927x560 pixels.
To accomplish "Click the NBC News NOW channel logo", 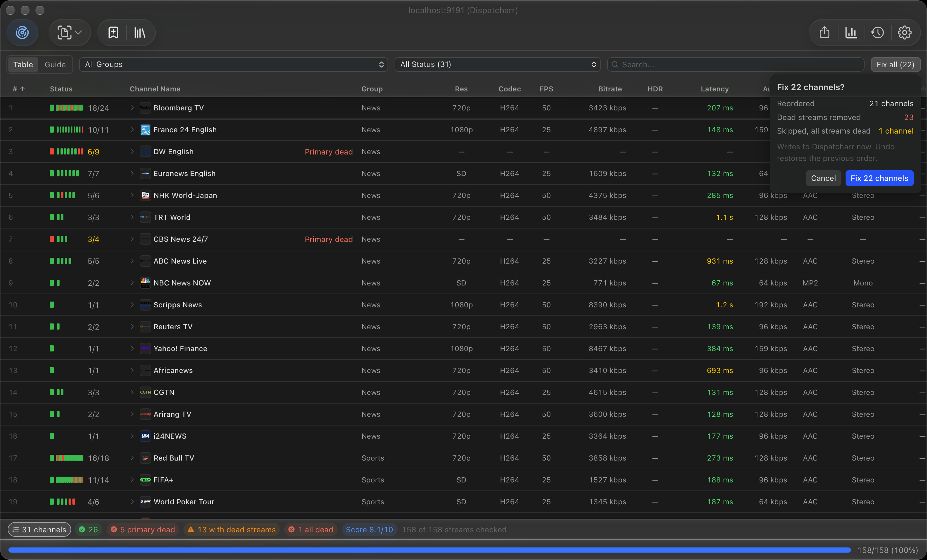I will point(145,283).
